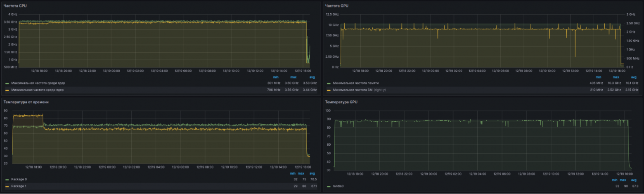
Task: Sort Частота CPU legend by avg column
Action: coord(312,77)
